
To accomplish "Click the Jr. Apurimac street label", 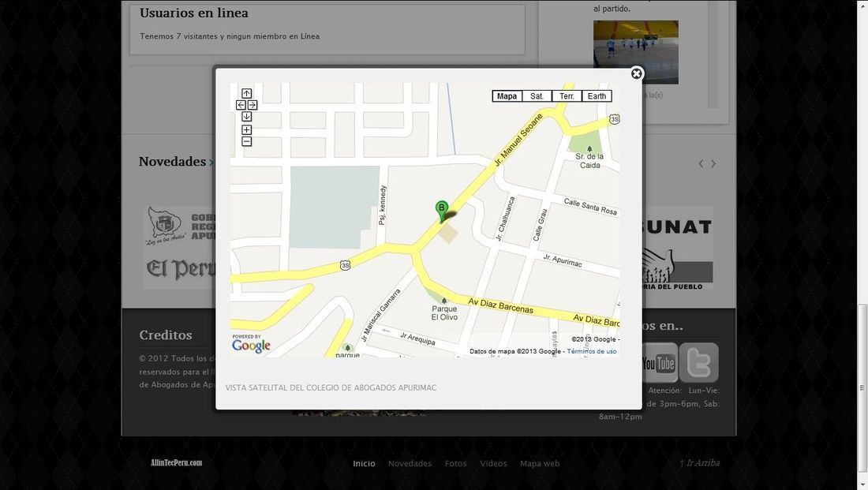I will coord(563,260).
